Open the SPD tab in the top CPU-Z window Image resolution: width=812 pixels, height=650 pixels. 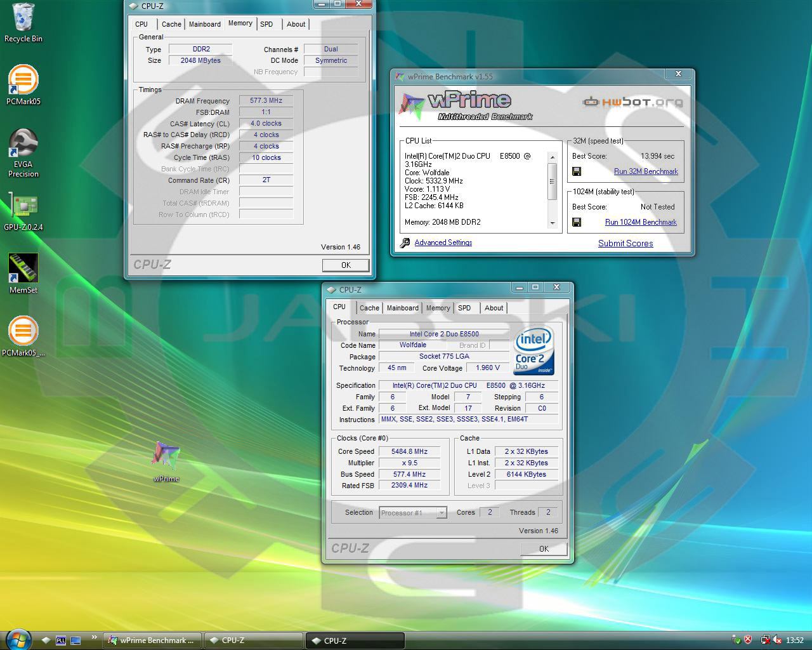point(267,24)
